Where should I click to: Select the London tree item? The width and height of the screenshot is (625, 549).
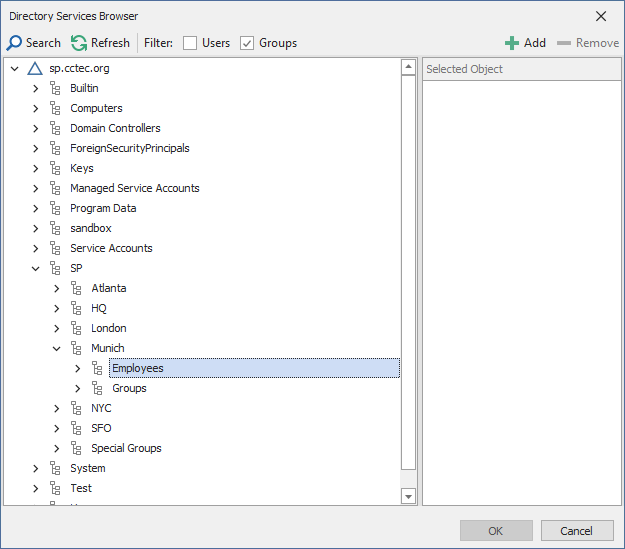point(108,328)
